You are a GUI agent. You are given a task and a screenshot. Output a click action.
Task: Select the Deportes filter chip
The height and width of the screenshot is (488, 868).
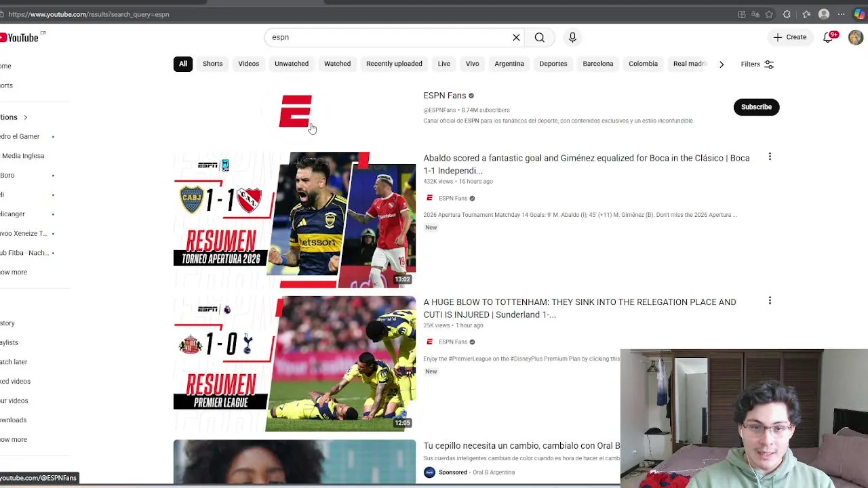(x=553, y=64)
